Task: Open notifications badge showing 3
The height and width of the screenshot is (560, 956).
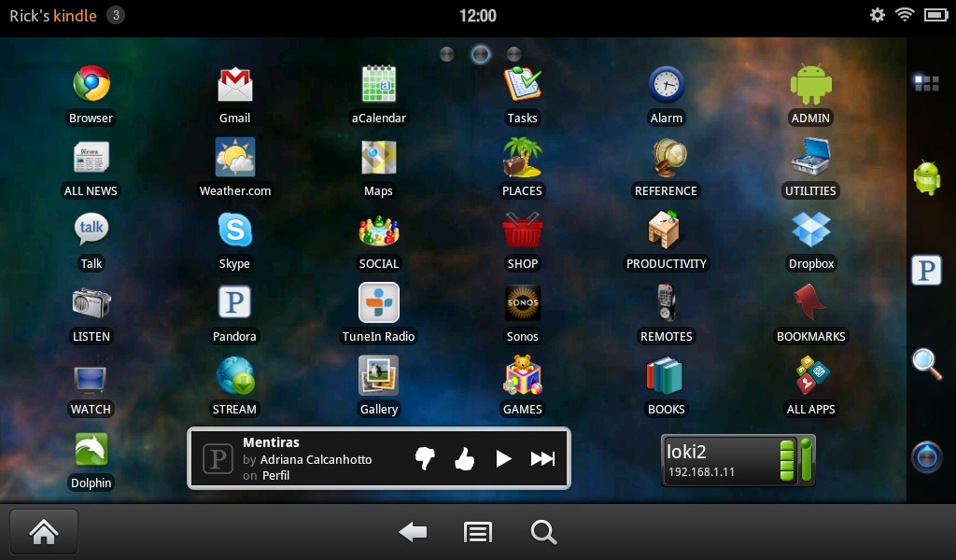Action: click(x=116, y=15)
